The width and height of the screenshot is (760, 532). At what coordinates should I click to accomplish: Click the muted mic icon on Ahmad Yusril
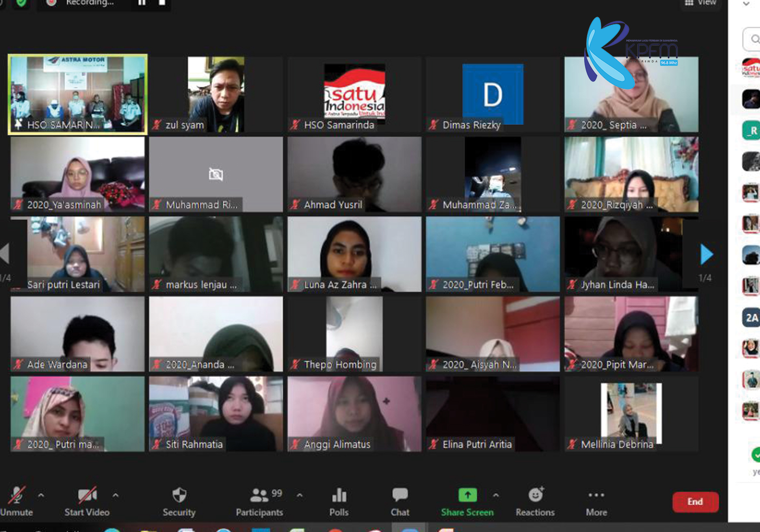[x=295, y=205]
